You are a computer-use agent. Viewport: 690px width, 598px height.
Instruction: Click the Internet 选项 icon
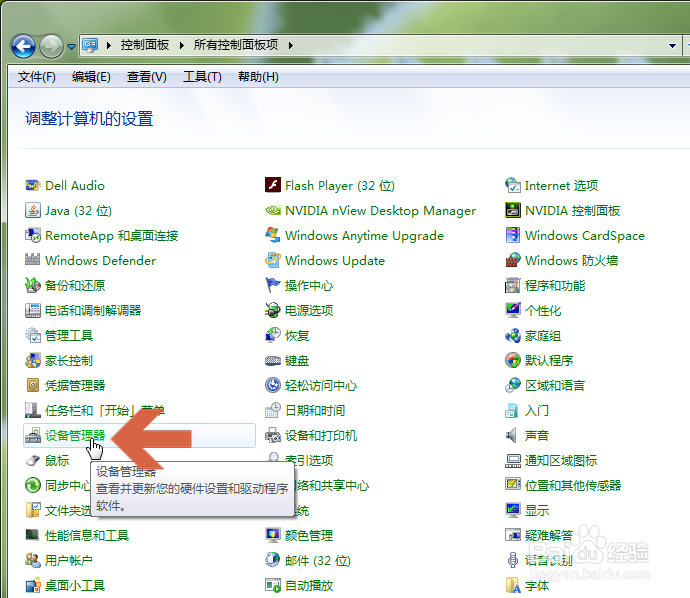point(513,185)
